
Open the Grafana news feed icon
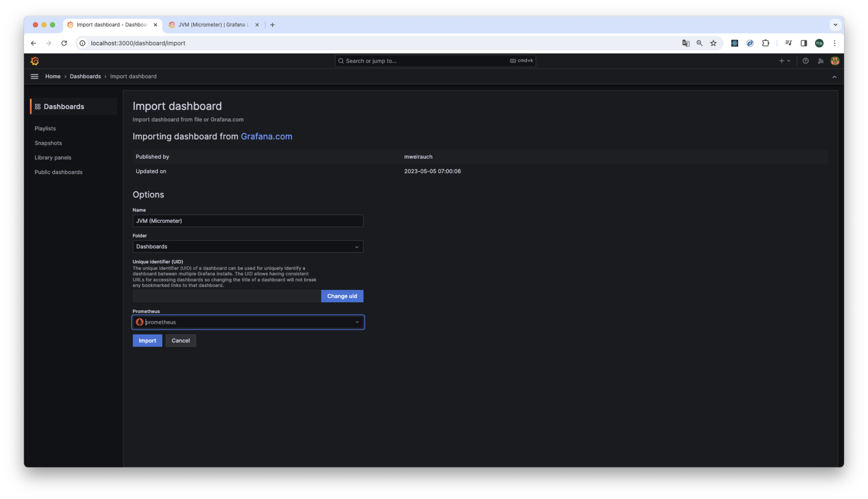(x=820, y=61)
